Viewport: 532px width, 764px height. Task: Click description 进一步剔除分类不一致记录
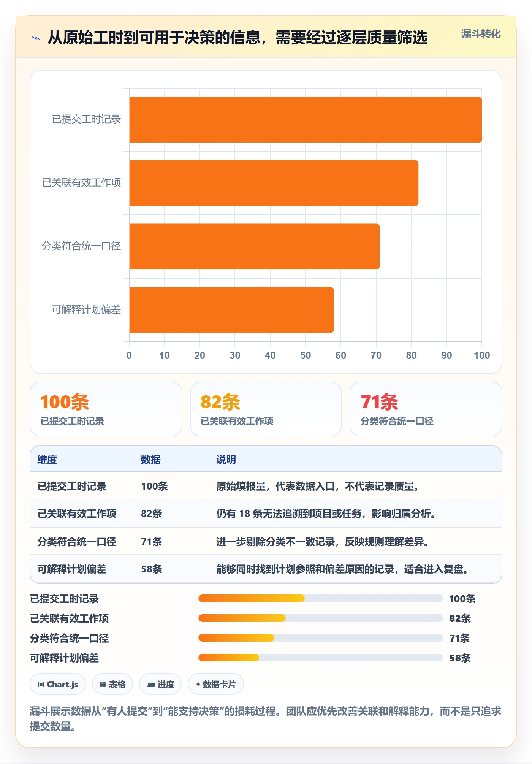(323, 542)
